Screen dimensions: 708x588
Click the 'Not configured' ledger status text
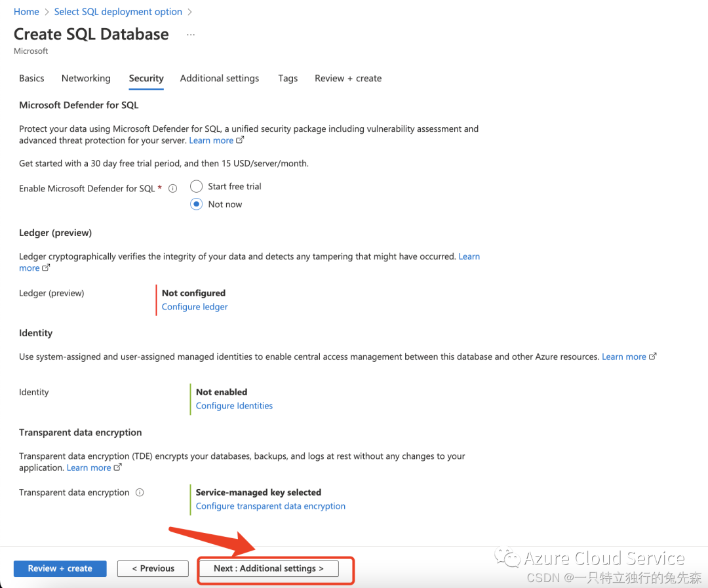coord(193,293)
